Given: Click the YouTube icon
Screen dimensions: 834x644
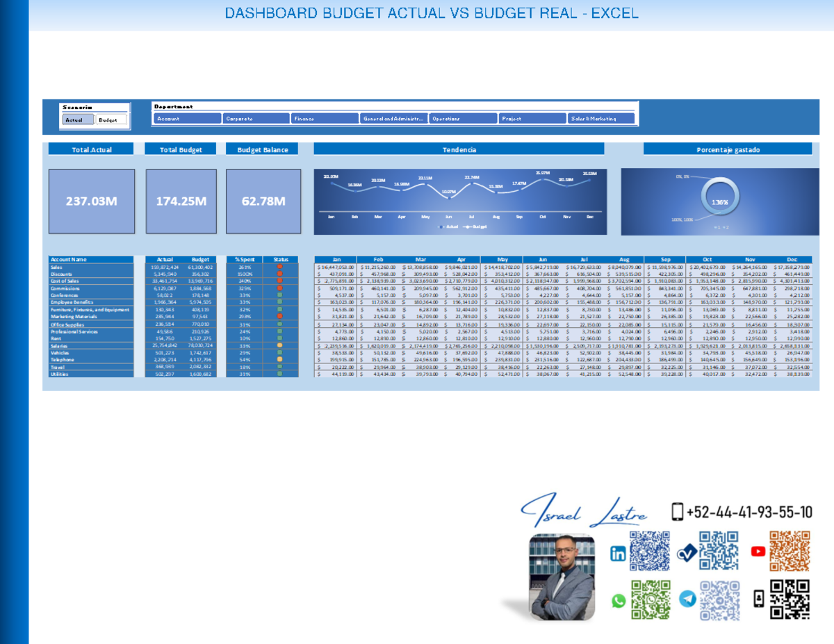Looking at the screenshot, I should pyautogui.click(x=758, y=551).
